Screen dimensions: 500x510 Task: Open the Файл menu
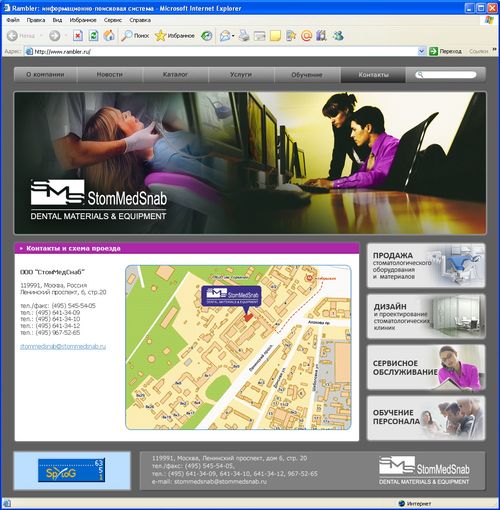(x=13, y=20)
